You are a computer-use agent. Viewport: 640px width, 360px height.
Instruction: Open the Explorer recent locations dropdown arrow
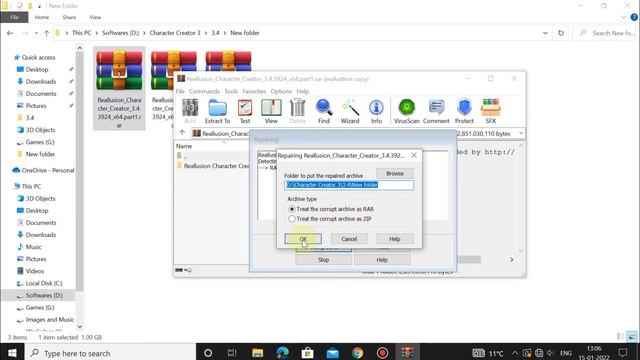click(x=36, y=33)
